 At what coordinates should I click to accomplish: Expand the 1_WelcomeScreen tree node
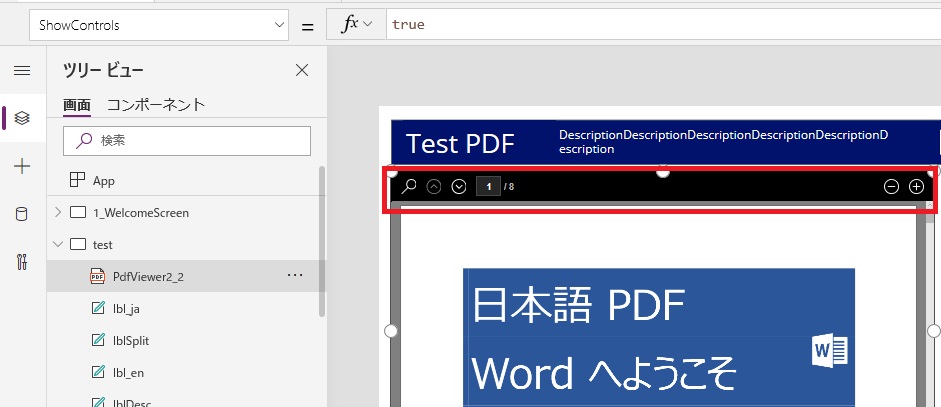pos(58,212)
